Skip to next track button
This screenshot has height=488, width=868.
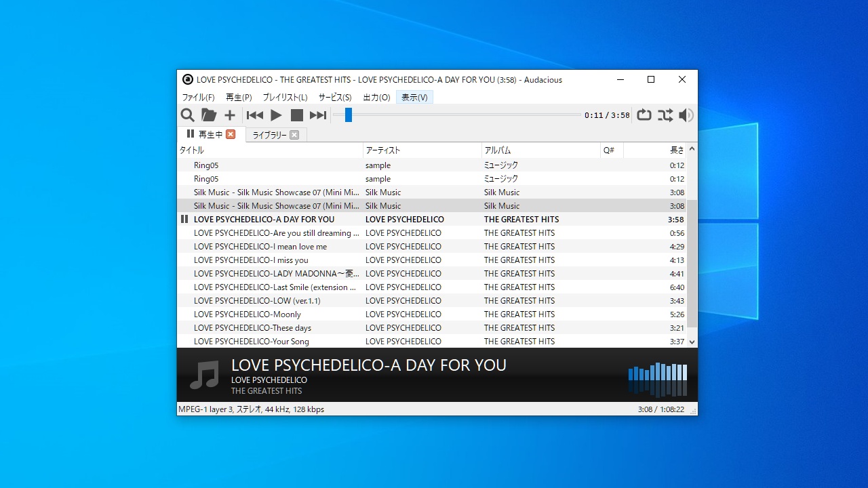click(x=318, y=115)
